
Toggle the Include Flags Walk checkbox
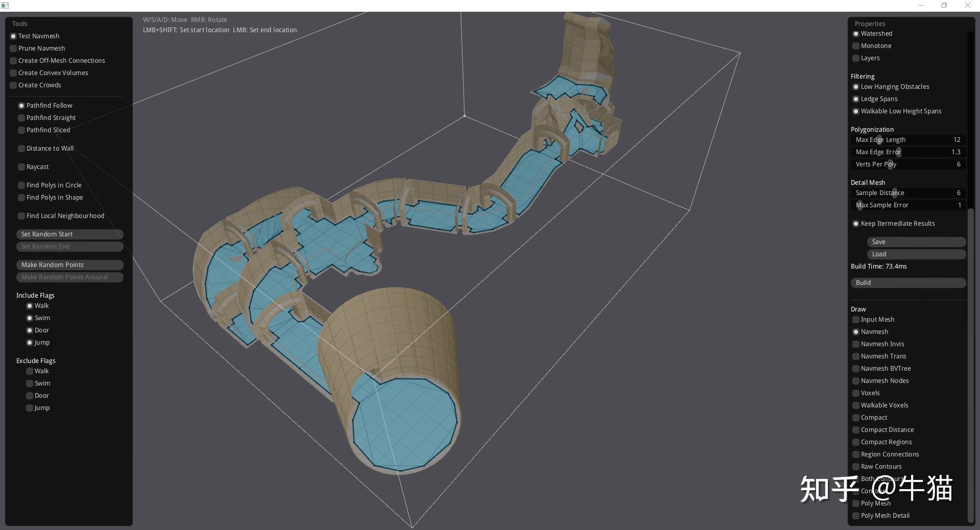pyautogui.click(x=30, y=306)
